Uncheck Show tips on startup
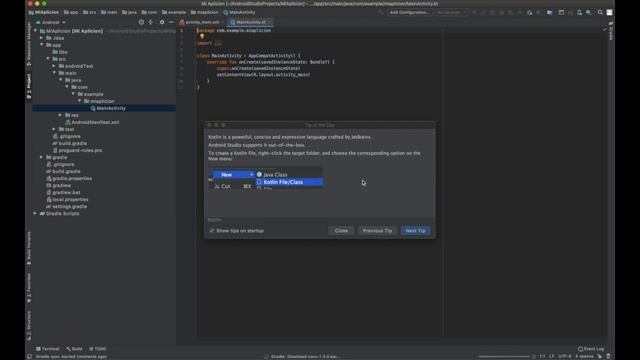The width and height of the screenshot is (640, 360). (211, 231)
